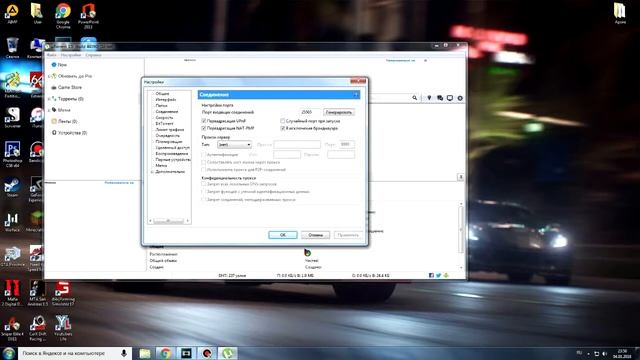Click the remote monitor icon in uTorrent toolbar
The height and width of the screenshot is (360, 640).
click(x=450, y=98)
